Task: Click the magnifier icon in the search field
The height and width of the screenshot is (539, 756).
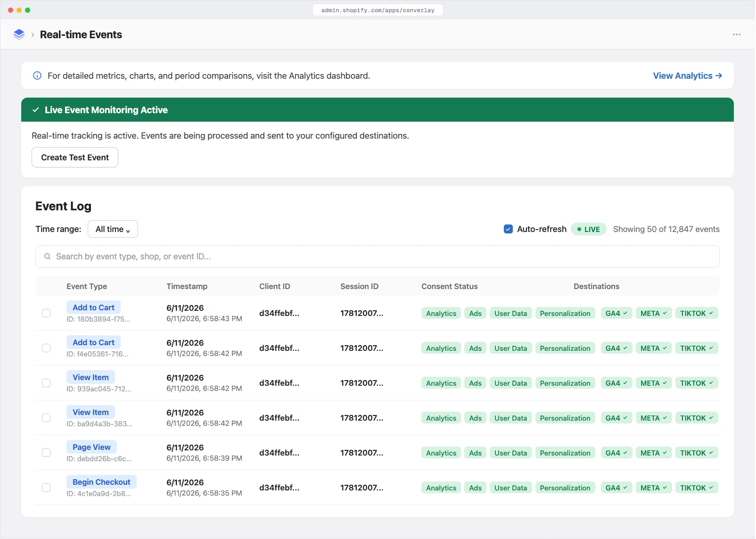Action: (48, 257)
